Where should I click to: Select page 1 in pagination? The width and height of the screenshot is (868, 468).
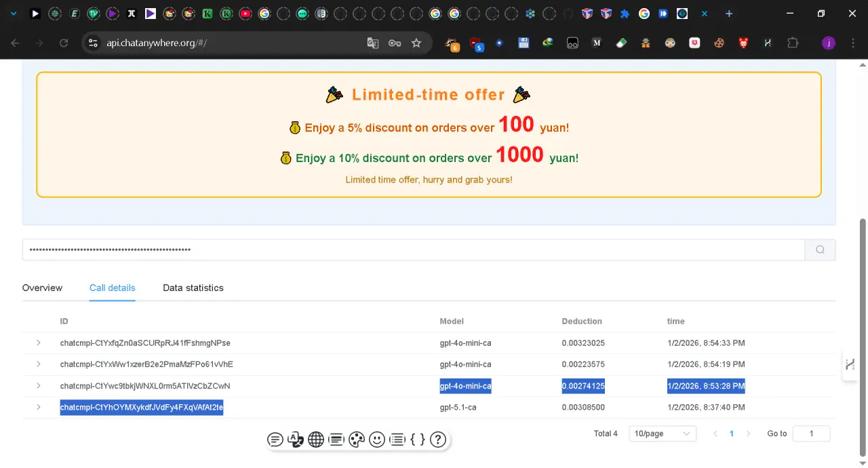tap(732, 433)
